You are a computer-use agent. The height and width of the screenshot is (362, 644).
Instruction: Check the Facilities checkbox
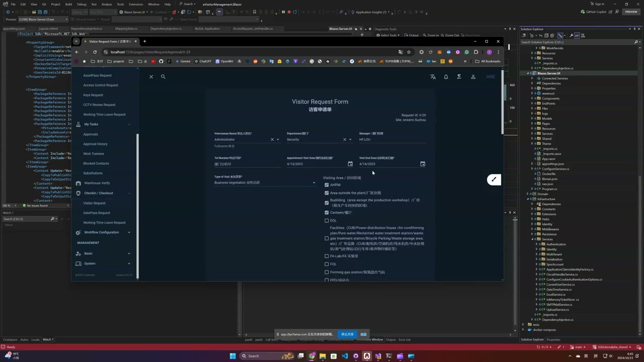(x=327, y=238)
